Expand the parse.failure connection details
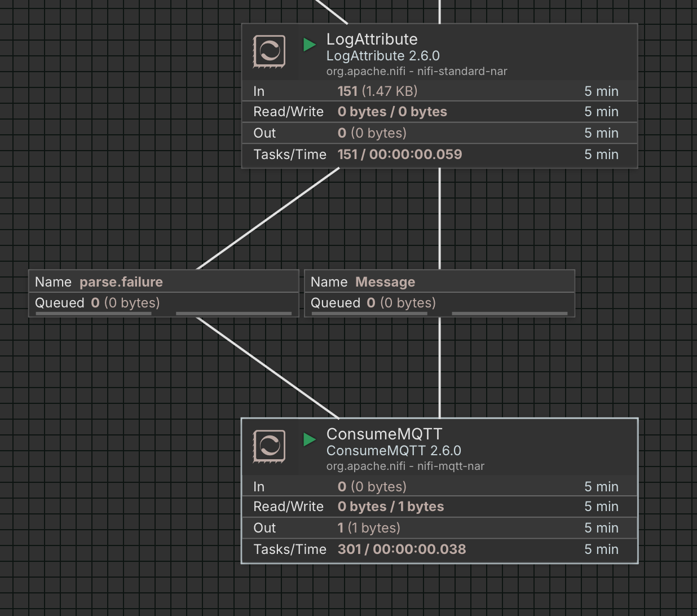Image resolution: width=697 pixels, height=616 pixels. [164, 293]
